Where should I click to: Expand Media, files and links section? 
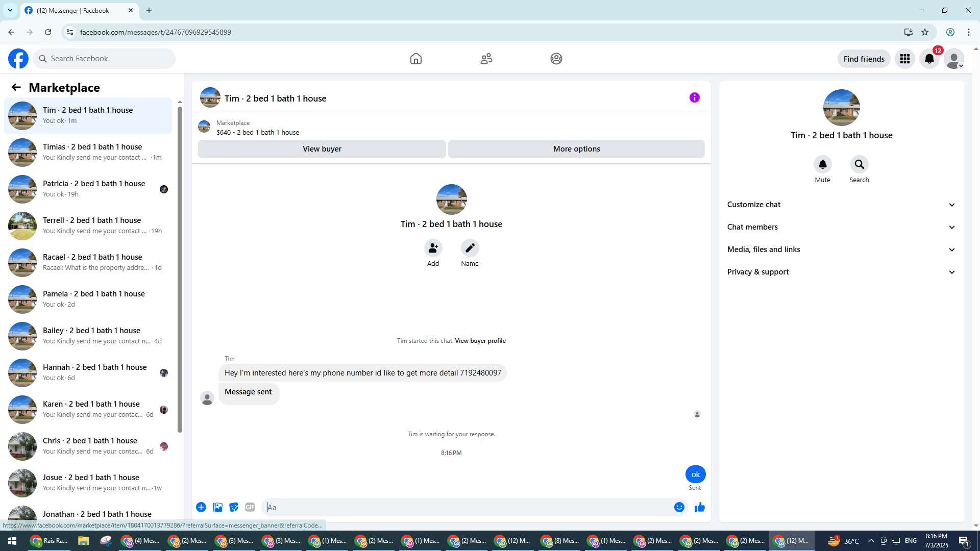coord(841,249)
